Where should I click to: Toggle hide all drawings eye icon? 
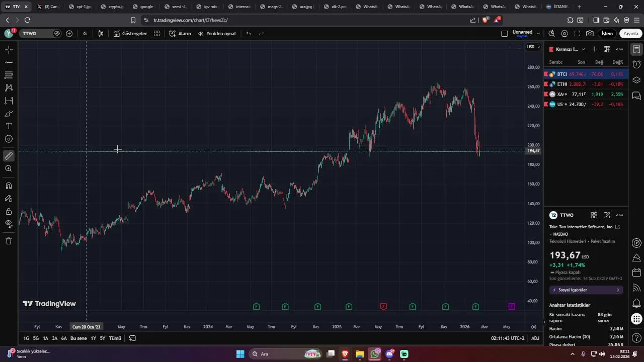9,224
